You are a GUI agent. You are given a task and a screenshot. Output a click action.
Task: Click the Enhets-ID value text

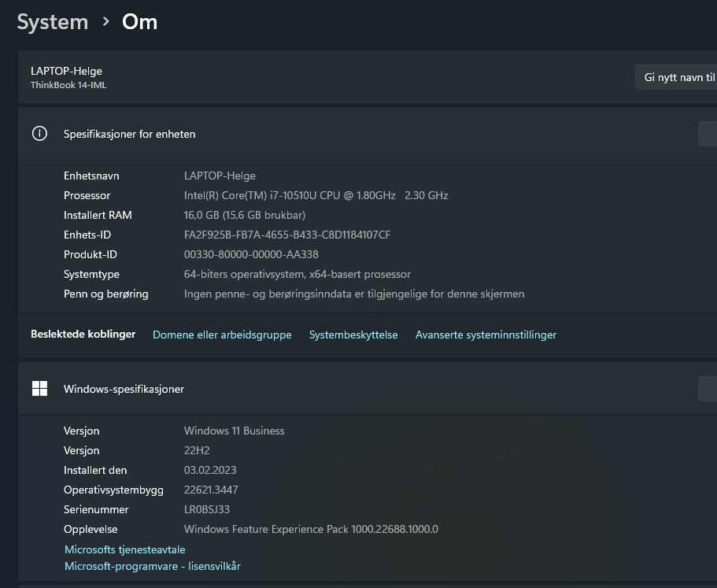[287, 235]
